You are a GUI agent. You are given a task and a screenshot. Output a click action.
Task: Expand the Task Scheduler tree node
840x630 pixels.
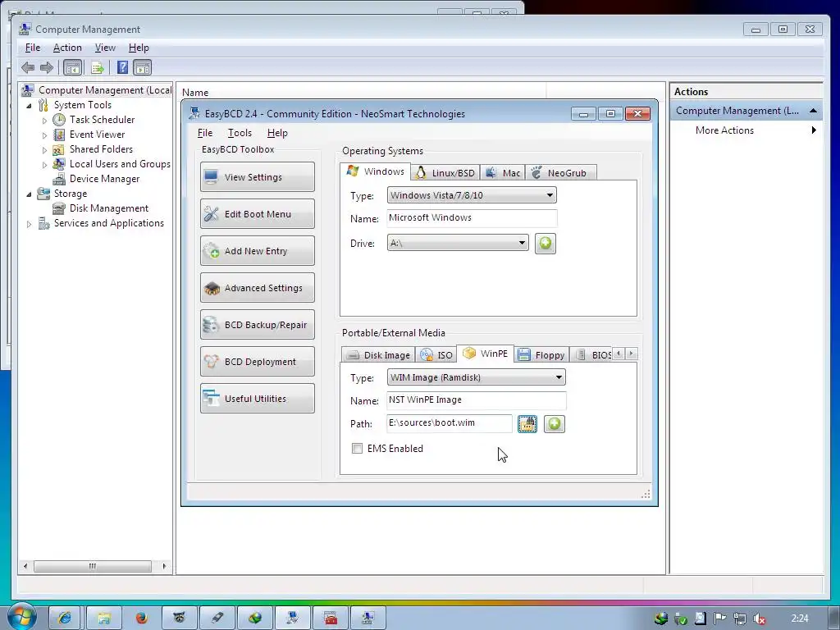click(44, 121)
